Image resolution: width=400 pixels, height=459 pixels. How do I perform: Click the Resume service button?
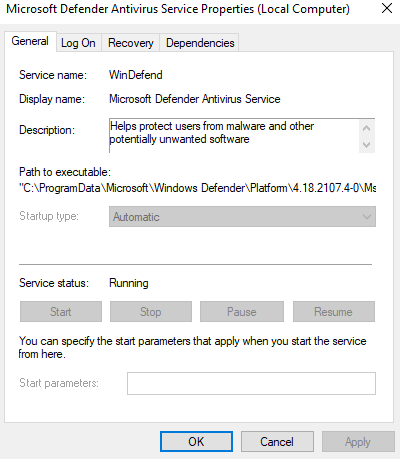coord(334,312)
